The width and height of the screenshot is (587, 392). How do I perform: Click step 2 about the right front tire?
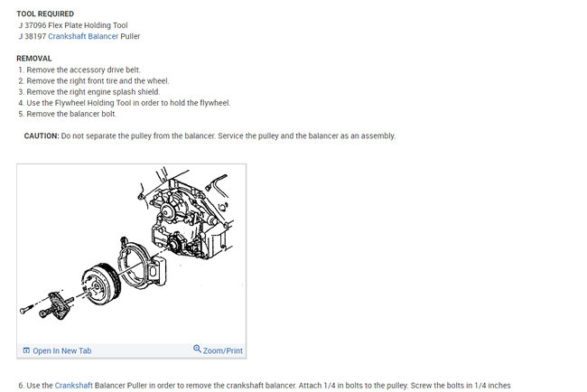pos(94,81)
